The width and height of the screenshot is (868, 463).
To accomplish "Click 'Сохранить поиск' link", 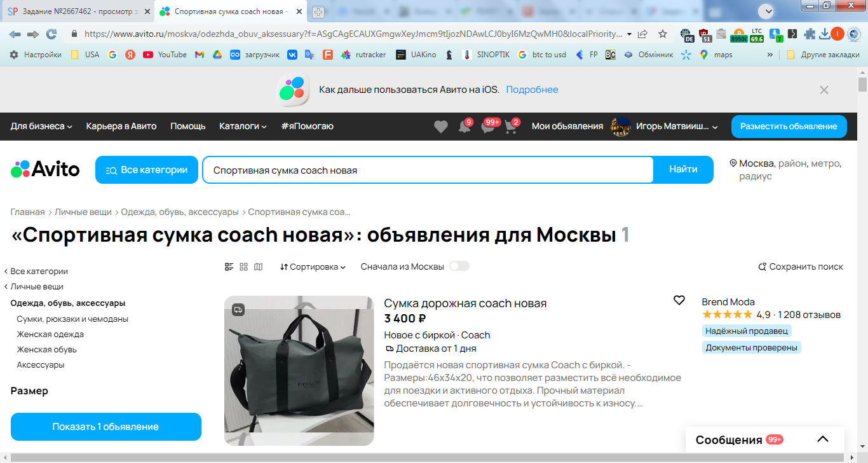I will (x=801, y=267).
